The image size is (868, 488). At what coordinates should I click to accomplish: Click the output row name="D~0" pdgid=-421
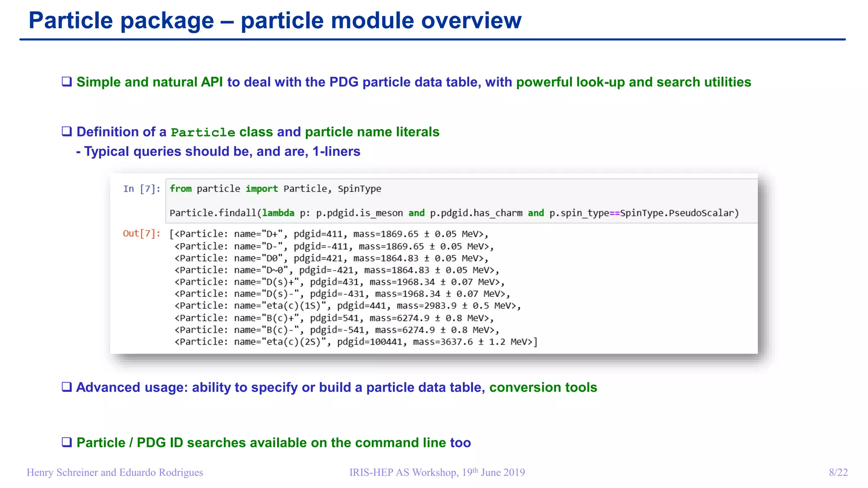pyautogui.click(x=337, y=270)
